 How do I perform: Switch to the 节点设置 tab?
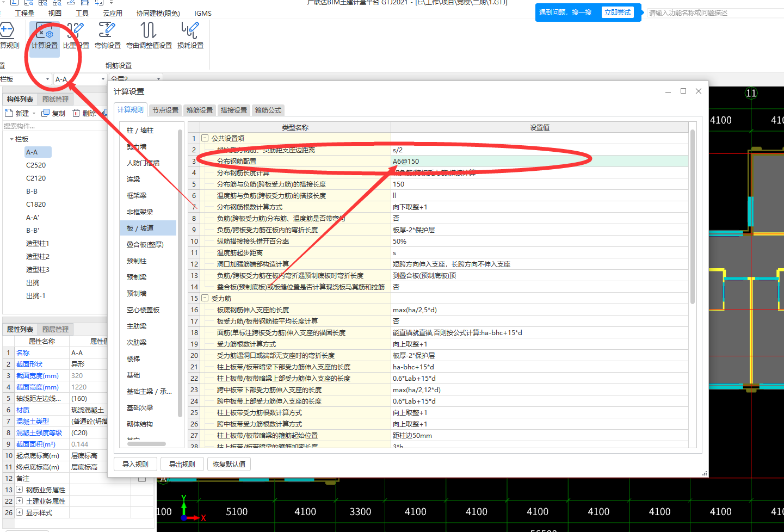tap(165, 110)
